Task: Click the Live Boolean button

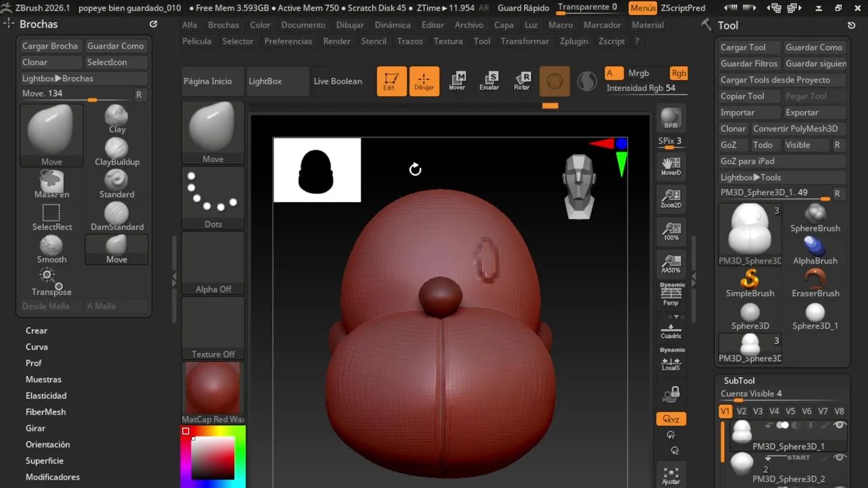Action: click(x=338, y=81)
